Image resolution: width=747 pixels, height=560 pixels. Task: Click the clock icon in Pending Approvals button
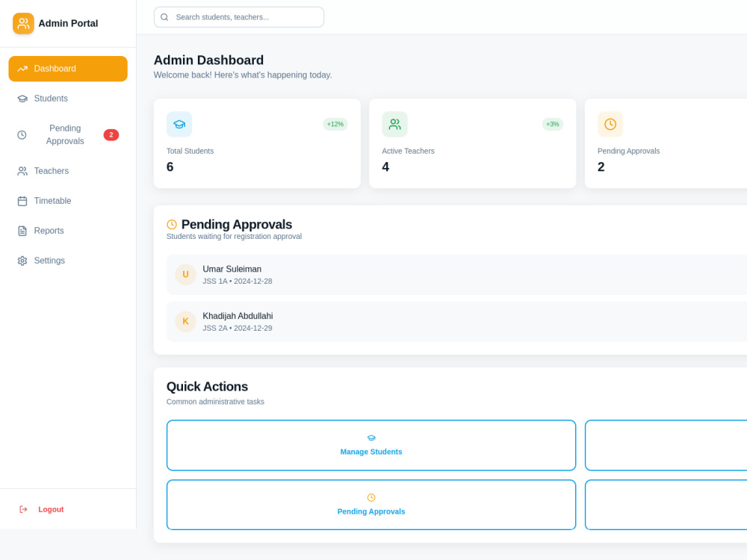[x=371, y=497]
